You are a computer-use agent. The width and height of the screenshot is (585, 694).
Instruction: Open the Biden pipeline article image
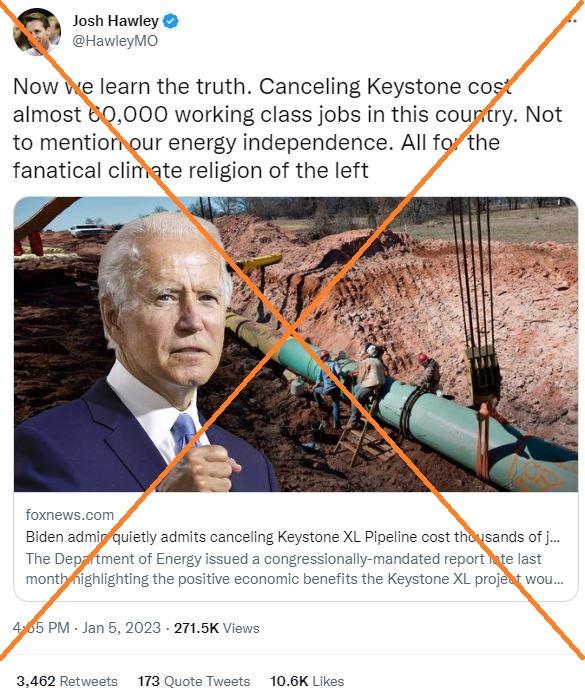[x=296, y=344]
